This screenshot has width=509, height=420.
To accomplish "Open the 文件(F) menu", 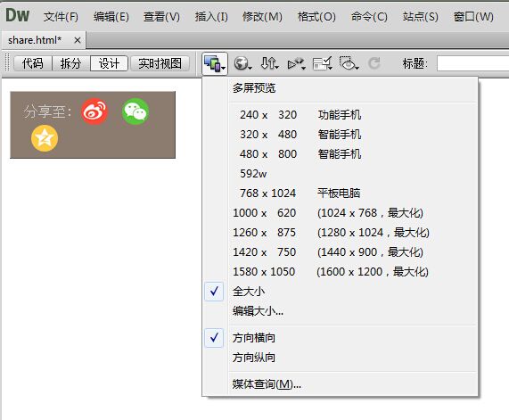I will coord(61,17).
